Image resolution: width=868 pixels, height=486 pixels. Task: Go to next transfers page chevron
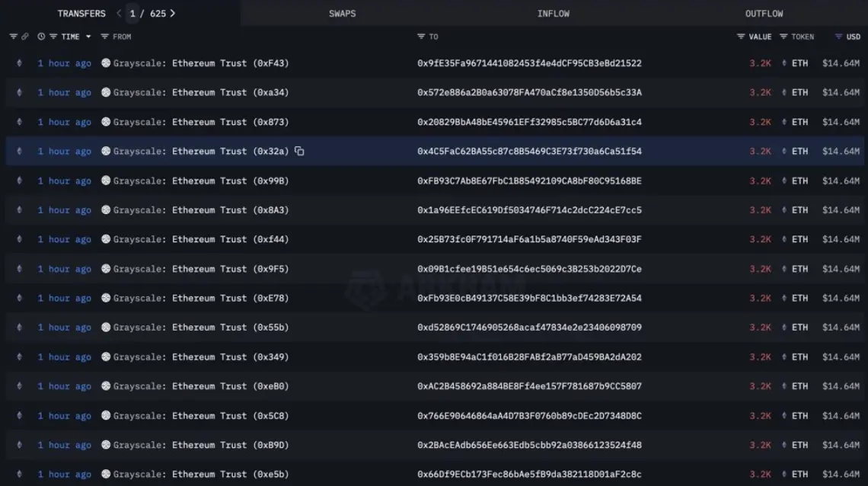tap(173, 13)
